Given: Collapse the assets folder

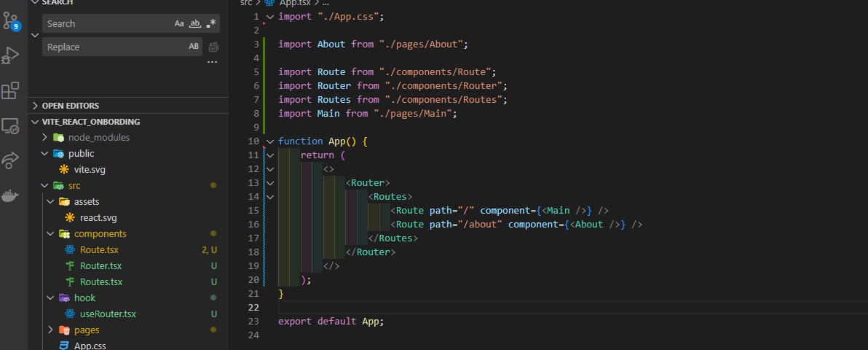Looking at the screenshot, I should (x=51, y=201).
